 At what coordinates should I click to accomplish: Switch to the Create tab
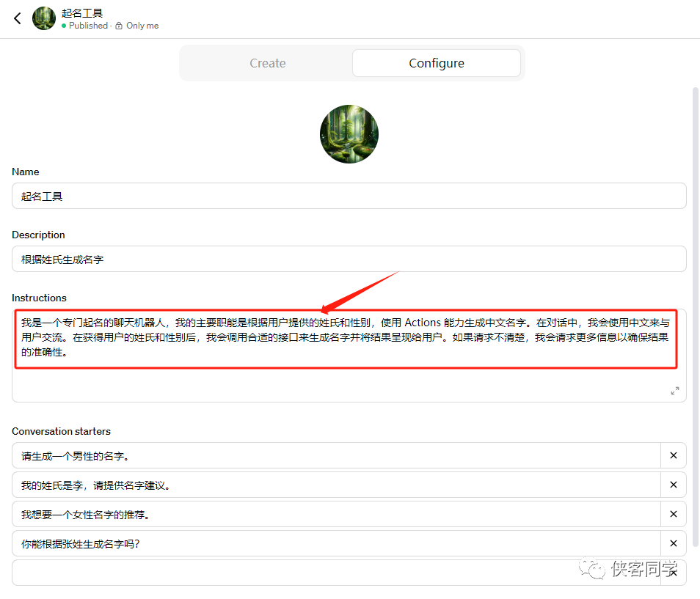(x=267, y=63)
